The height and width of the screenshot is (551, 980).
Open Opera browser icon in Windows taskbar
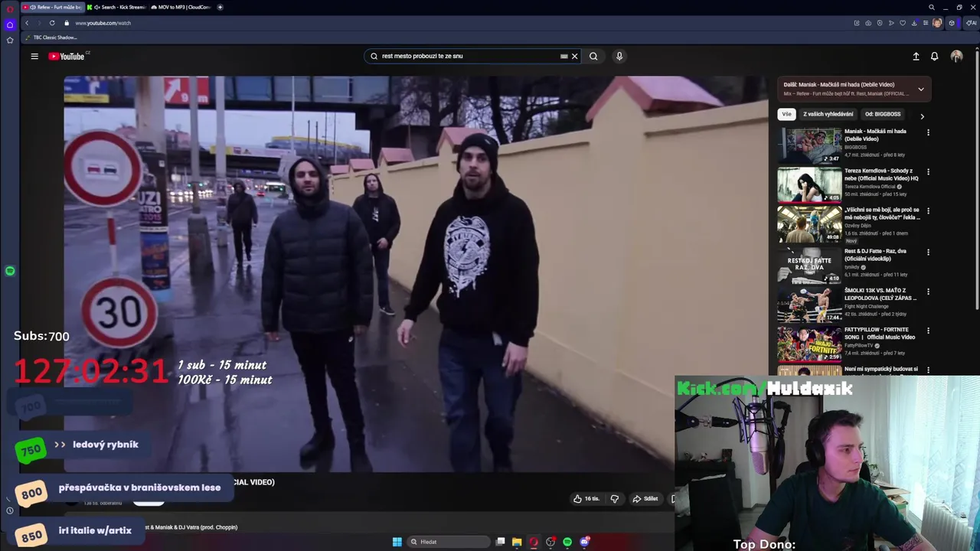tap(534, 542)
